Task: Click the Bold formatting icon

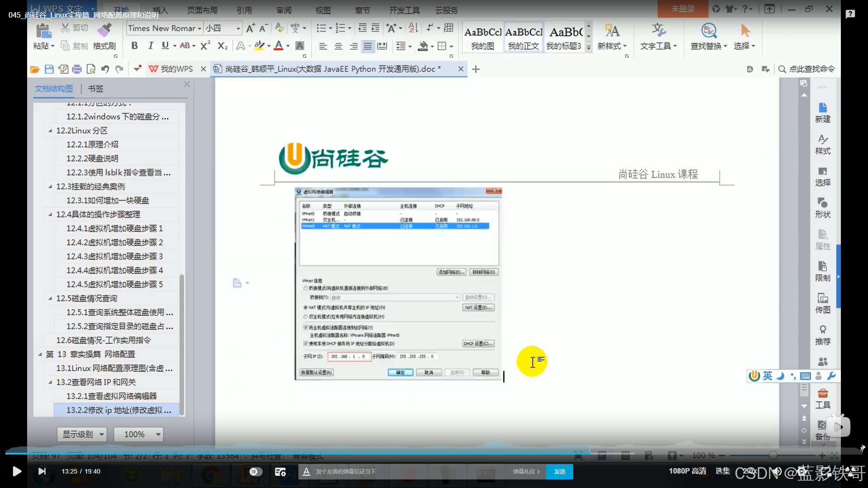Action: (x=134, y=46)
